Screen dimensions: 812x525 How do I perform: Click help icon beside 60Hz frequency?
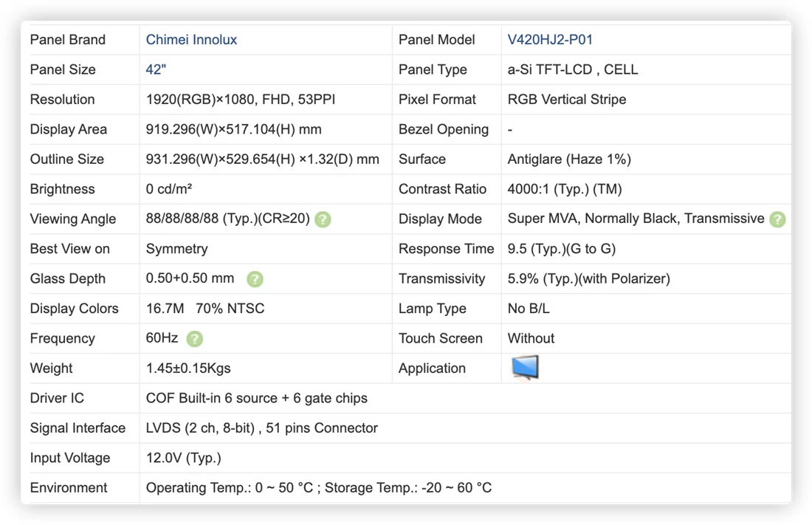click(x=194, y=339)
